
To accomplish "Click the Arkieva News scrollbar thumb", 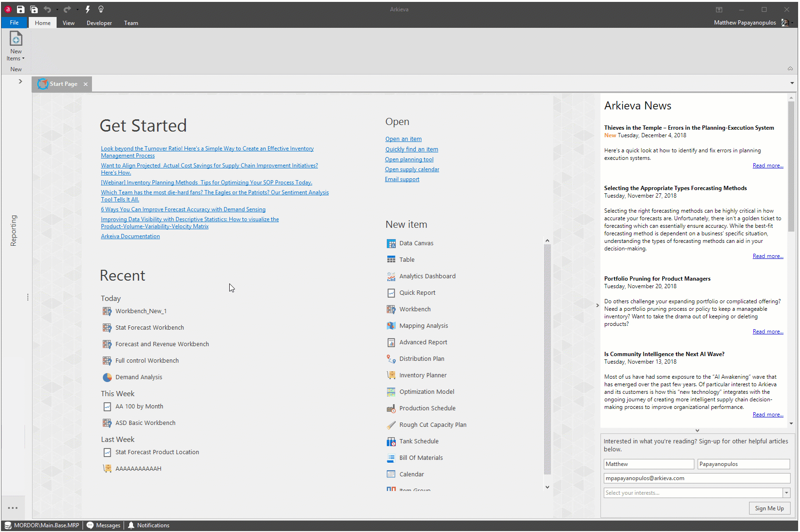I will [x=792, y=166].
